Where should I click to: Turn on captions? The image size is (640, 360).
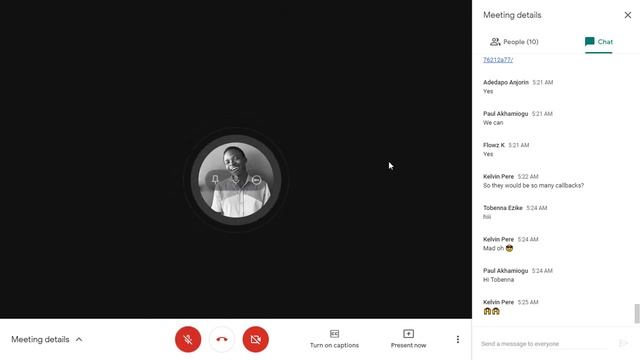[x=334, y=339]
